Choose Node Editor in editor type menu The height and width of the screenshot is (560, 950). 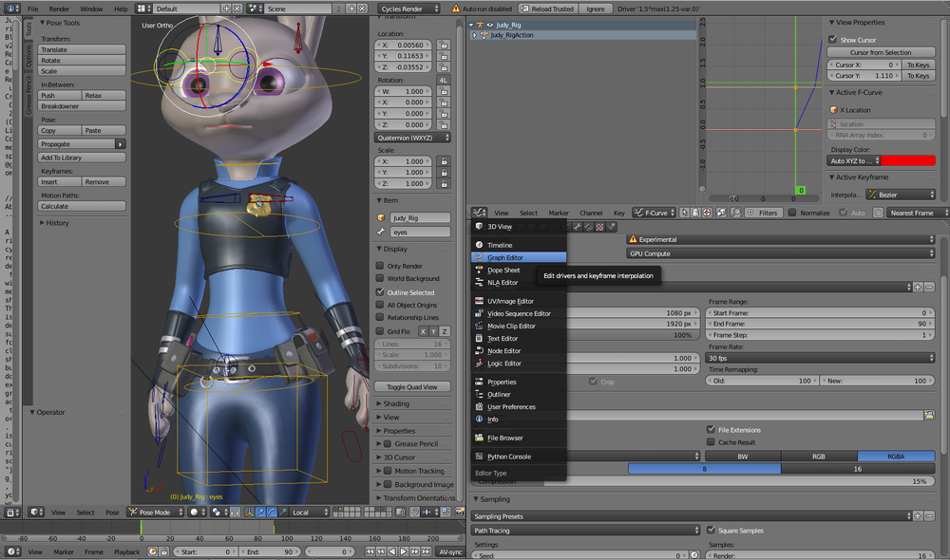pyautogui.click(x=518, y=350)
